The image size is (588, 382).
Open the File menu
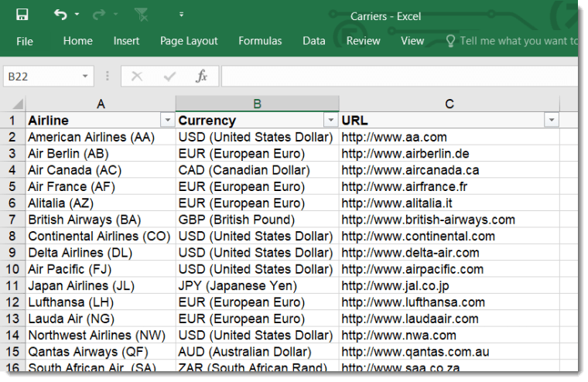point(25,41)
